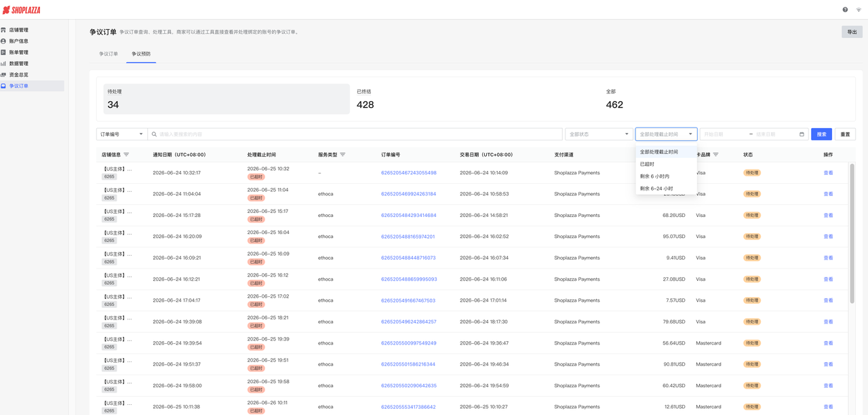Click the 结束日期 end date field
868x415 pixels.
click(x=775, y=134)
